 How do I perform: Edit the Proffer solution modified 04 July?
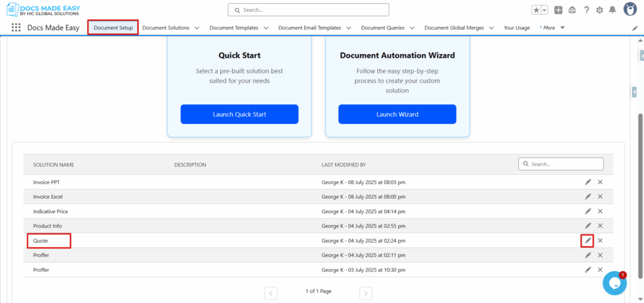[588, 255]
